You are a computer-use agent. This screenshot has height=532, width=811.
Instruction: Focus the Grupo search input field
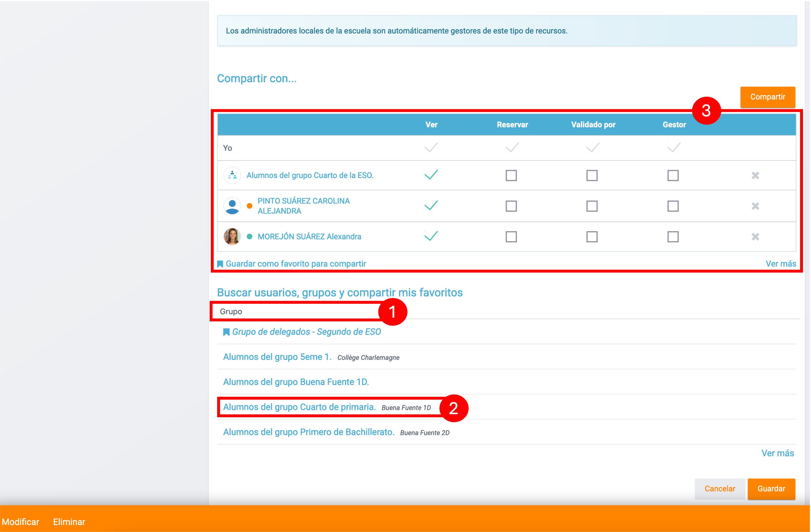[x=297, y=312]
